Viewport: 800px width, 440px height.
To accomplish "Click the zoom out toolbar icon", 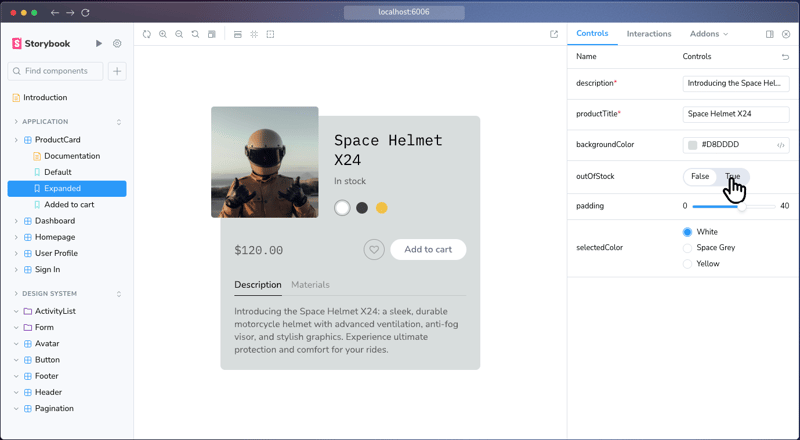I will 179,34.
